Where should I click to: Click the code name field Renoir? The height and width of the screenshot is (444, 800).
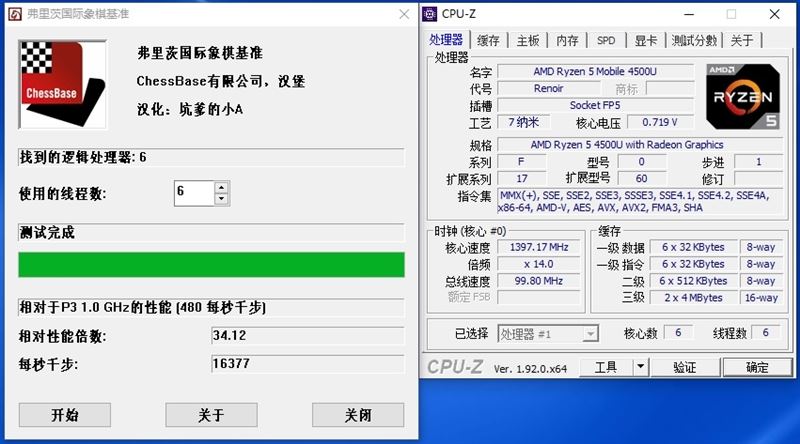click(x=548, y=88)
